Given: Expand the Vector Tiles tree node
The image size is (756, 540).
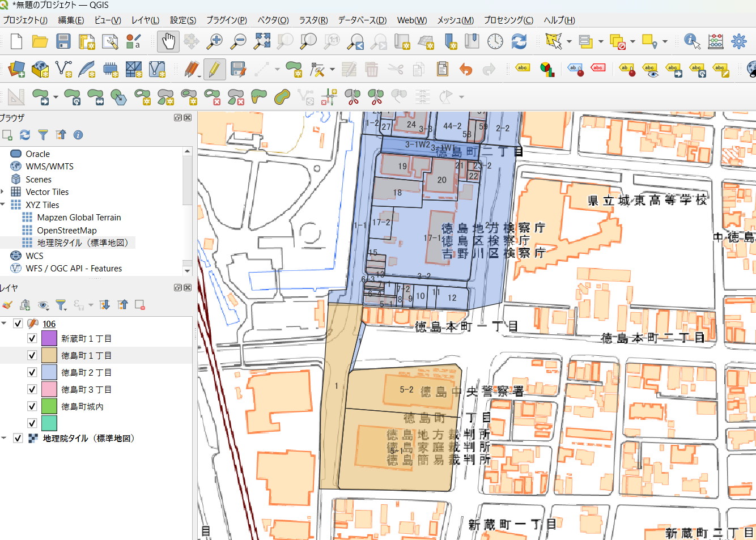Looking at the screenshot, I should pyautogui.click(x=3, y=192).
